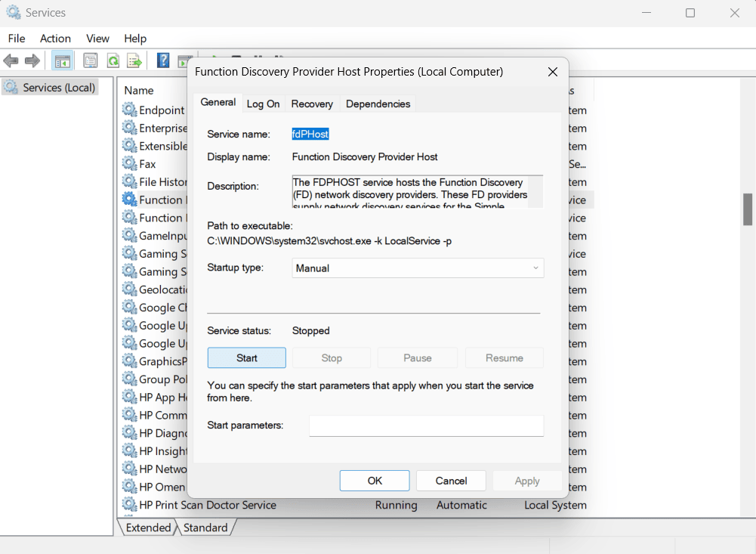Switch to the Log On tab
Viewport: 756px width, 554px height.
263,104
